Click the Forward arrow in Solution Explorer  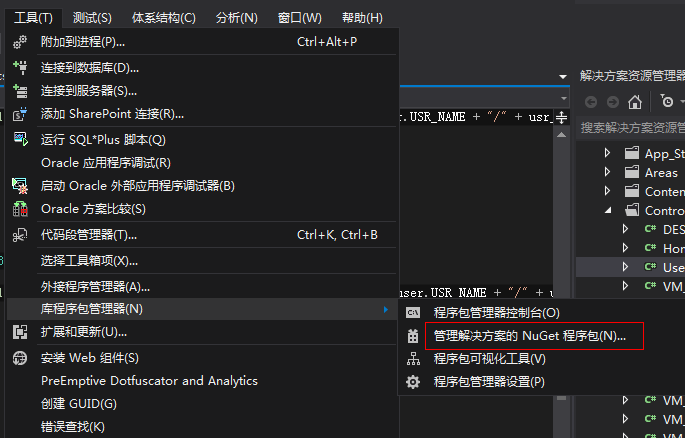pyautogui.click(x=612, y=102)
